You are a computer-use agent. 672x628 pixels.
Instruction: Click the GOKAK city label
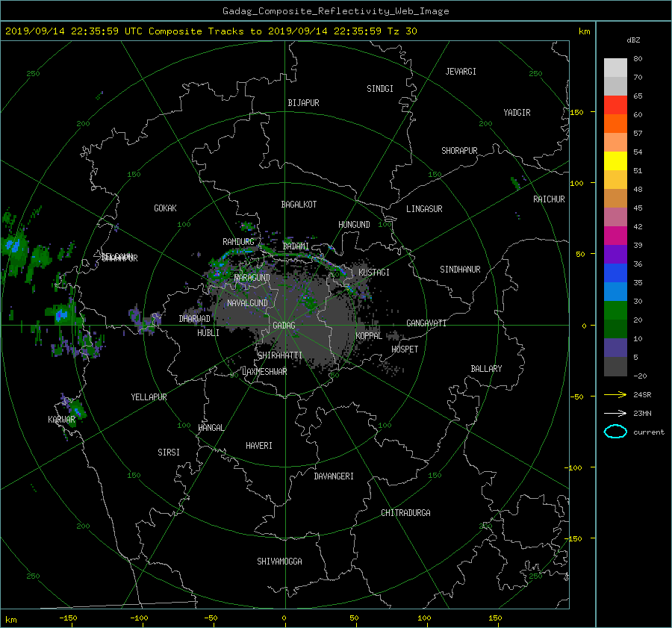point(165,208)
